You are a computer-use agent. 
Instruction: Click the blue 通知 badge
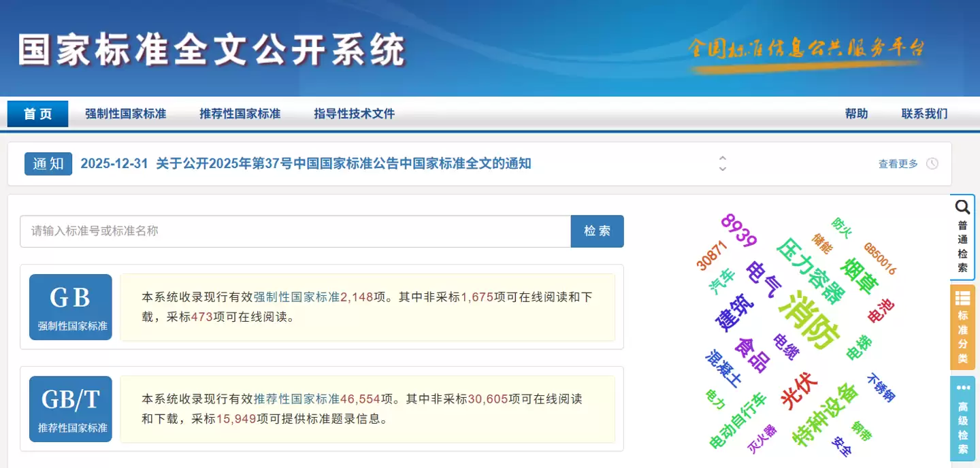pos(48,163)
